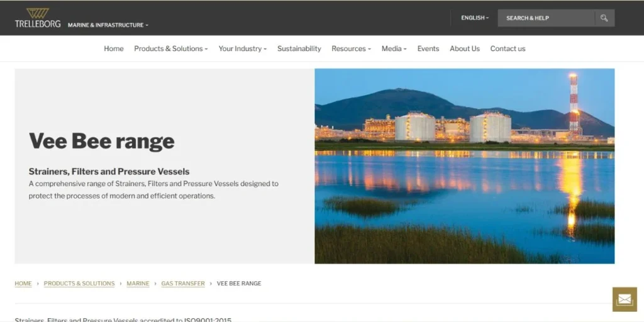Navigate to Contact us

508,48
